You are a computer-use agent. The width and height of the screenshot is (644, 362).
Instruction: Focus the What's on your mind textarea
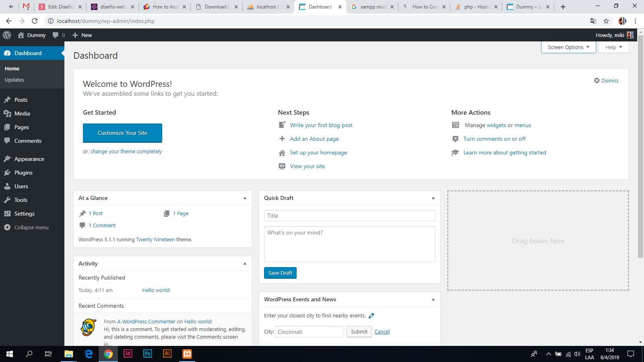tap(350, 244)
